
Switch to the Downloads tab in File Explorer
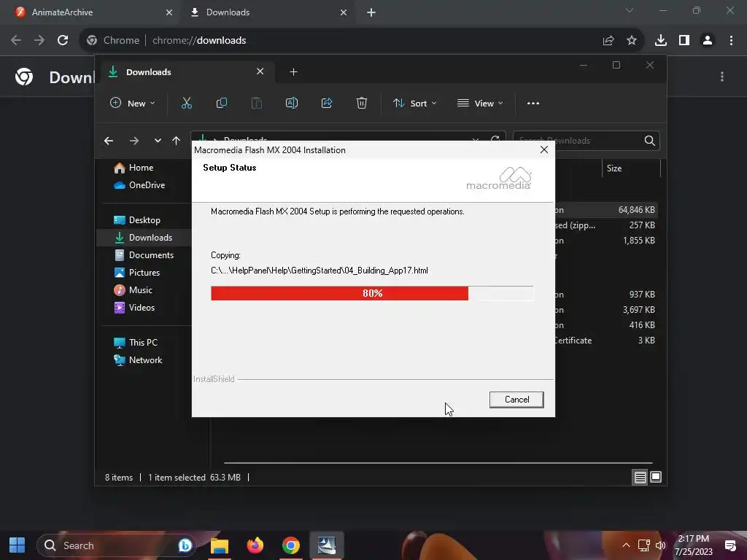coord(186,72)
